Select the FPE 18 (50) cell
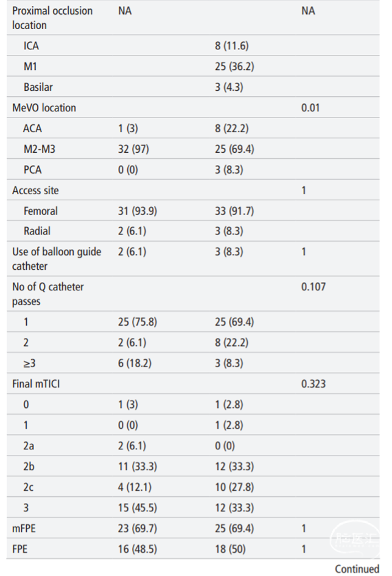This screenshot has height=576, width=392. 230,549
